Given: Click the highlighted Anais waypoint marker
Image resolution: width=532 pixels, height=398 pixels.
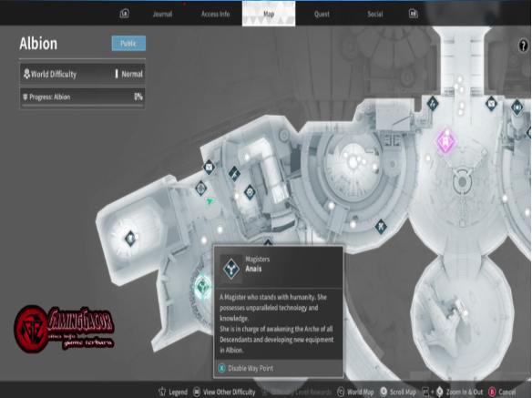Looking at the screenshot, I should pos(203,287).
